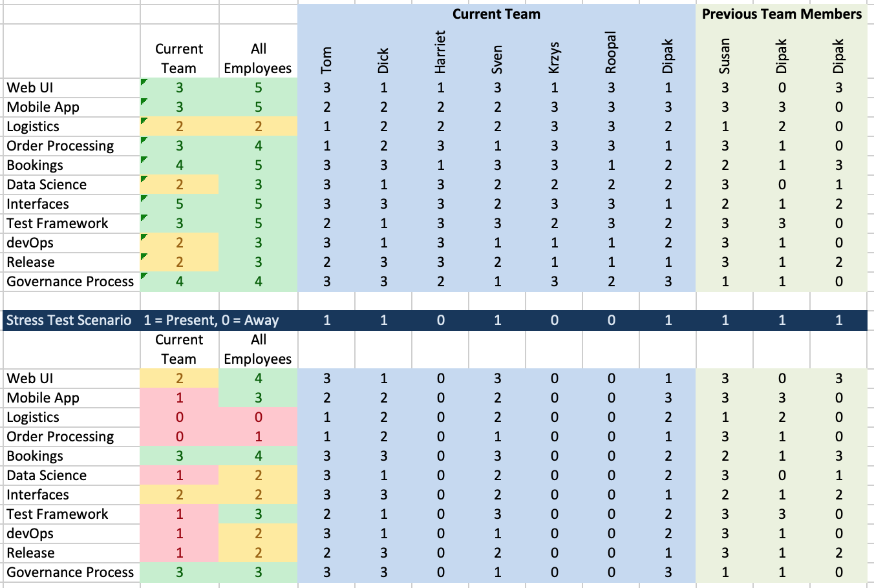The height and width of the screenshot is (588, 874).
Task: Click the blue 'Current Team' merged header
Action: click(x=496, y=14)
